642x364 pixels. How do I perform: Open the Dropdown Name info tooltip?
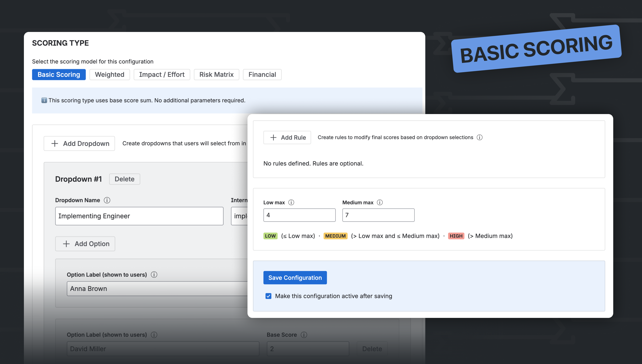(x=107, y=200)
